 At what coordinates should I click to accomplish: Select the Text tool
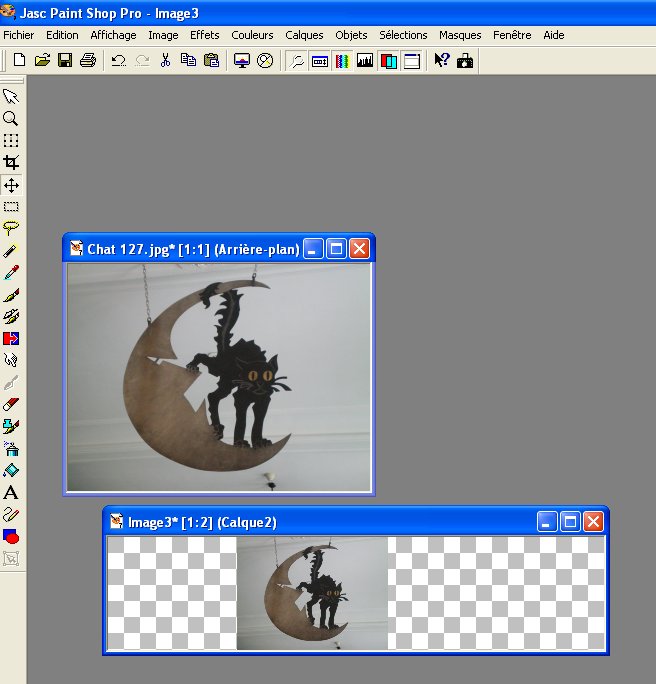click(x=11, y=493)
